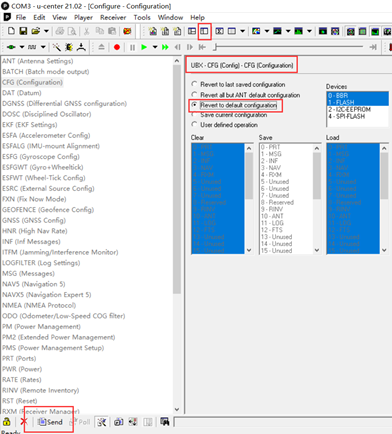The height and width of the screenshot is (434, 392).
Task: Click the green Fast Forward button
Action: click(165, 47)
